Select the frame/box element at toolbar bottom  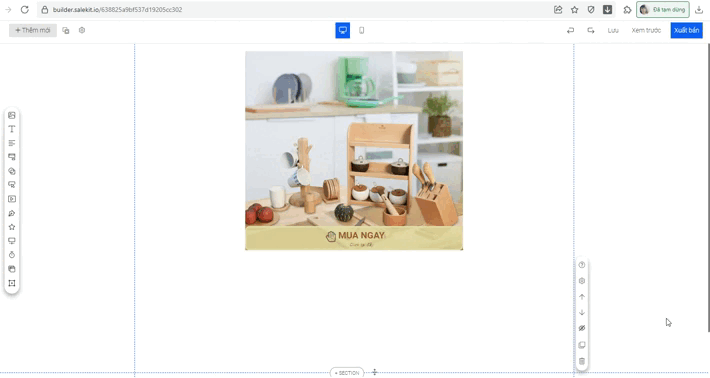[x=12, y=283]
